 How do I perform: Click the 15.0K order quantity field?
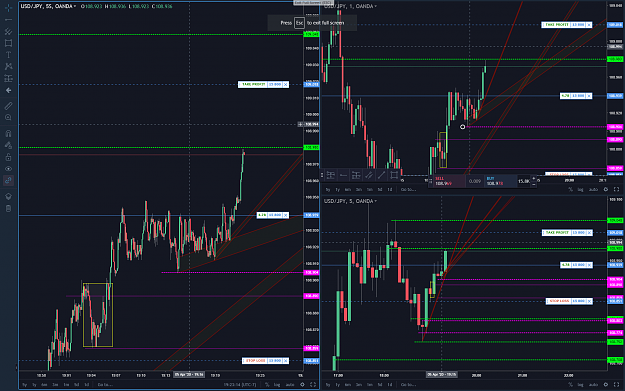click(x=523, y=181)
